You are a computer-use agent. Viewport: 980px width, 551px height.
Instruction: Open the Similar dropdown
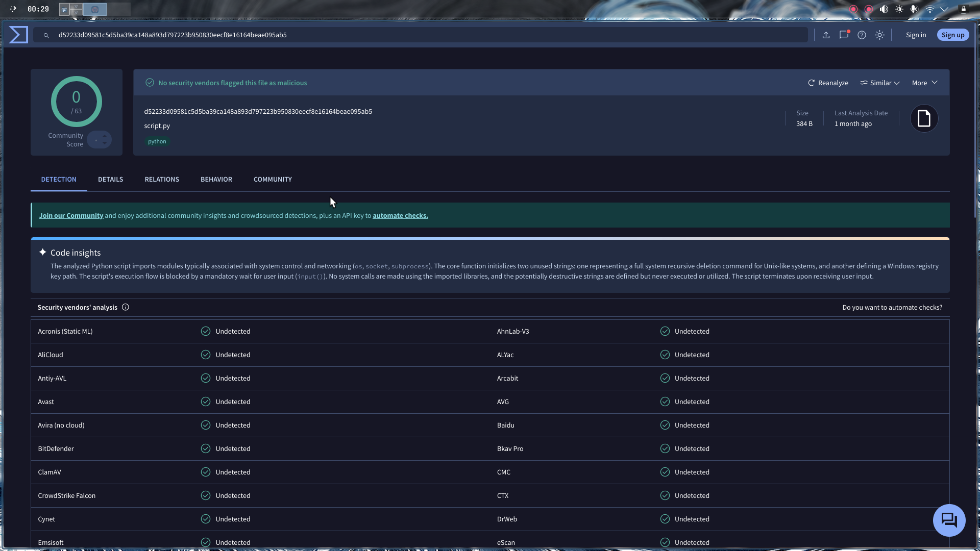[x=879, y=83]
